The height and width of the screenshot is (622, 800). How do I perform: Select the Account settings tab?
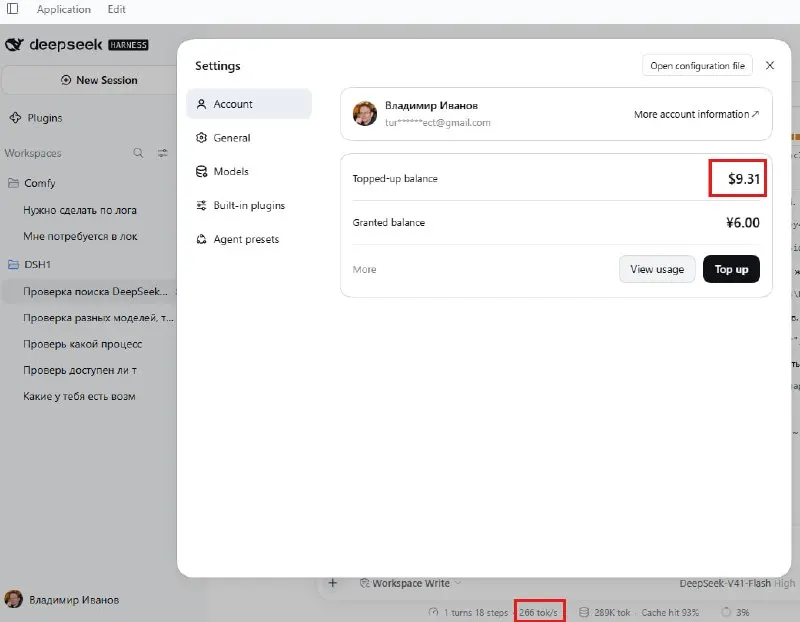tap(249, 104)
